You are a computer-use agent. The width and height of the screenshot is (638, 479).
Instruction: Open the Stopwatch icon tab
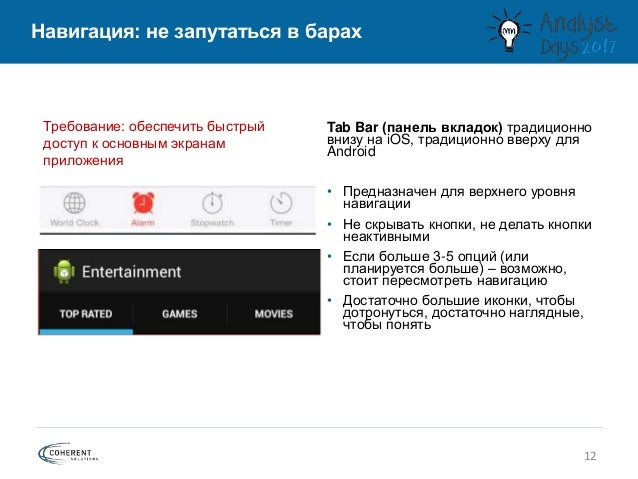[212, 203]
